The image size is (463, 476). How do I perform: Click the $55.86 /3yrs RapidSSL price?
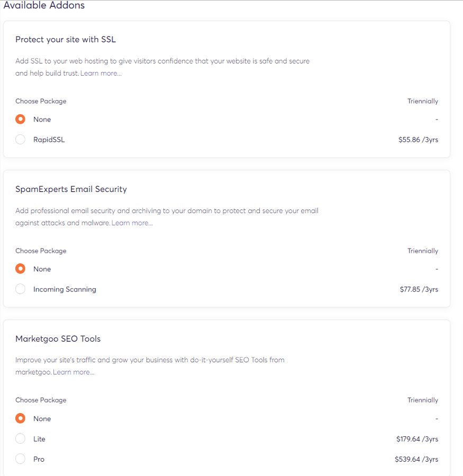pyautogui.click(x=418, y=139)
